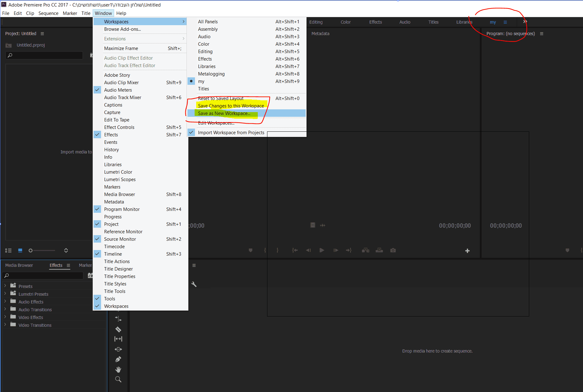This screenshot has height=392, width=583.
Task: Click Go to In point button
Action: (295, 250)
